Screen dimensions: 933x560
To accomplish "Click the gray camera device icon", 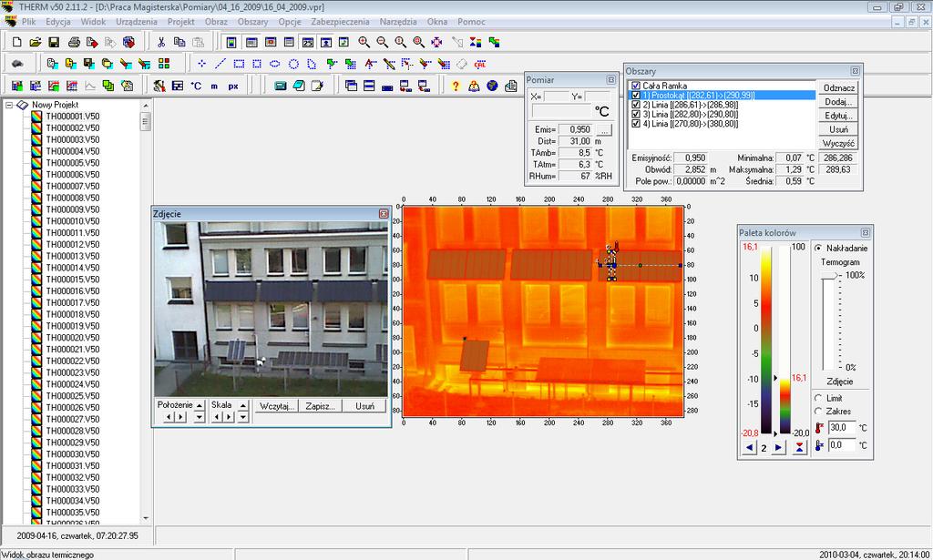I will click(17, 64).
